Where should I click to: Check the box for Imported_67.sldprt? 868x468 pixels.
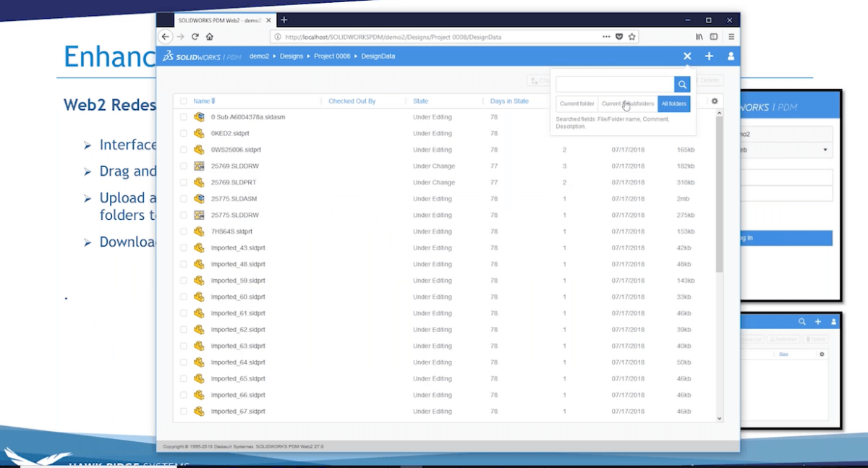tap(184, 411)
